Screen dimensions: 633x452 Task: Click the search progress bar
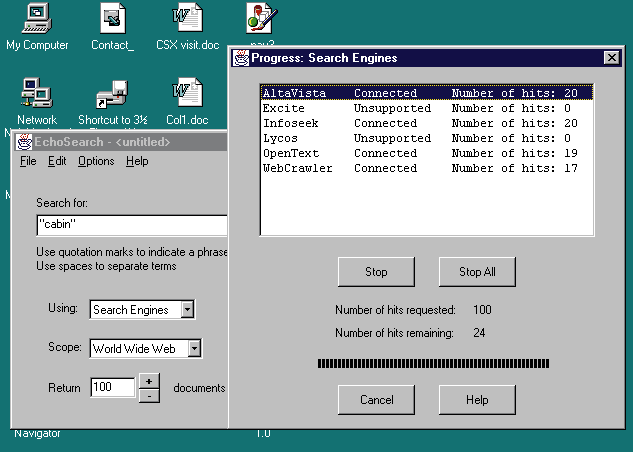click(x=433, y=364)
